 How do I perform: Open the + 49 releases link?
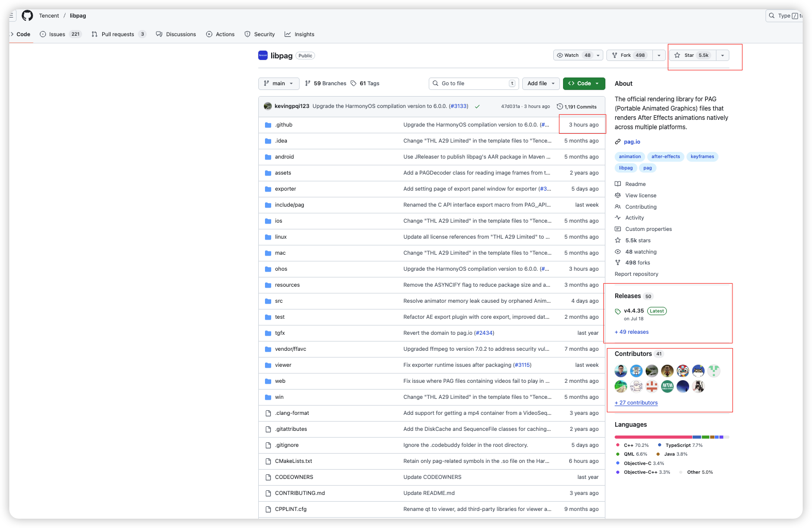pyautogui.click(x=632, y=332)
